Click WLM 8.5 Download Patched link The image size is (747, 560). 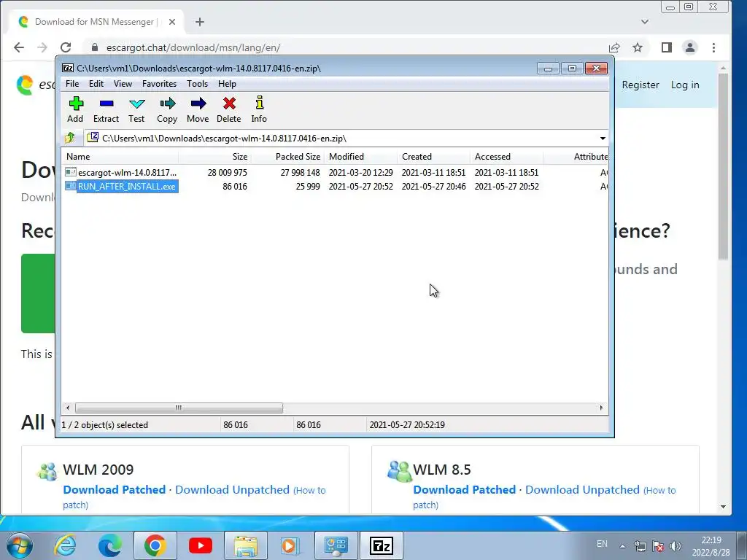(x=465, y=489)
